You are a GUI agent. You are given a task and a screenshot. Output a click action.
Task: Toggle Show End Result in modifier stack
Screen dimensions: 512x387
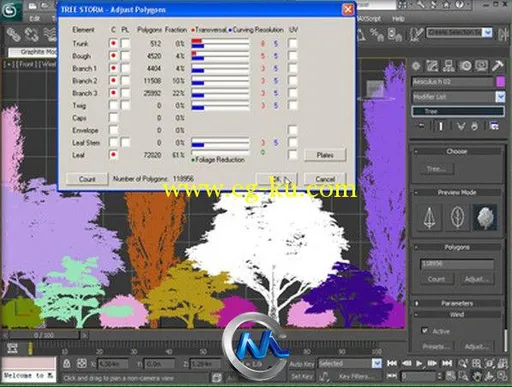pyautogui.click(x=441, y=126)
